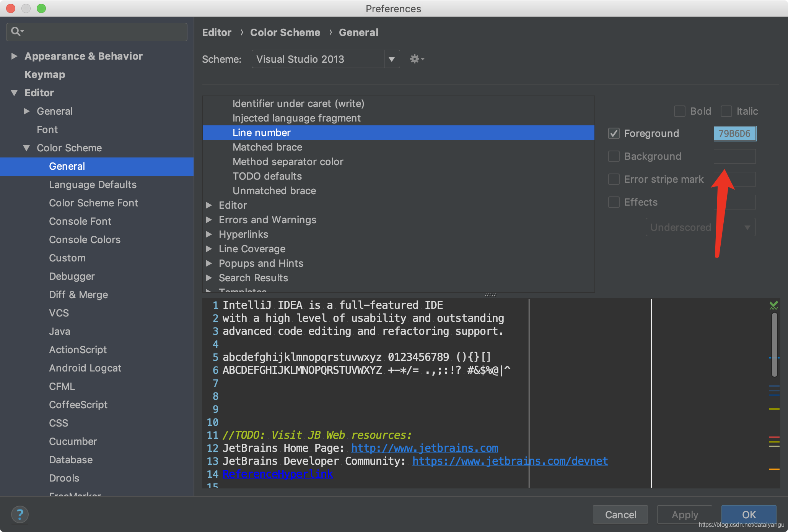
Task: Collapse the Color Scheme tree node
Action: click(26, 148)
